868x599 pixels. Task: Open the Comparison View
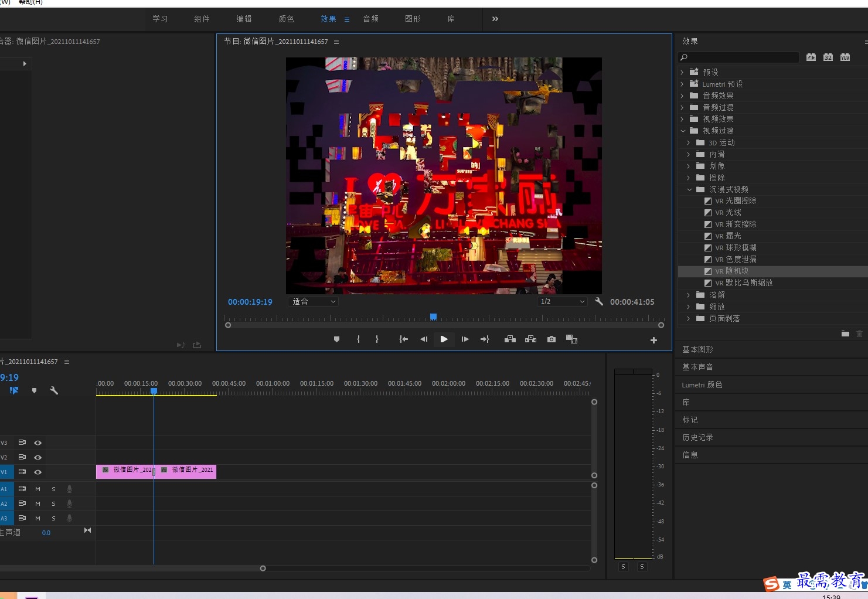point(571,339)
